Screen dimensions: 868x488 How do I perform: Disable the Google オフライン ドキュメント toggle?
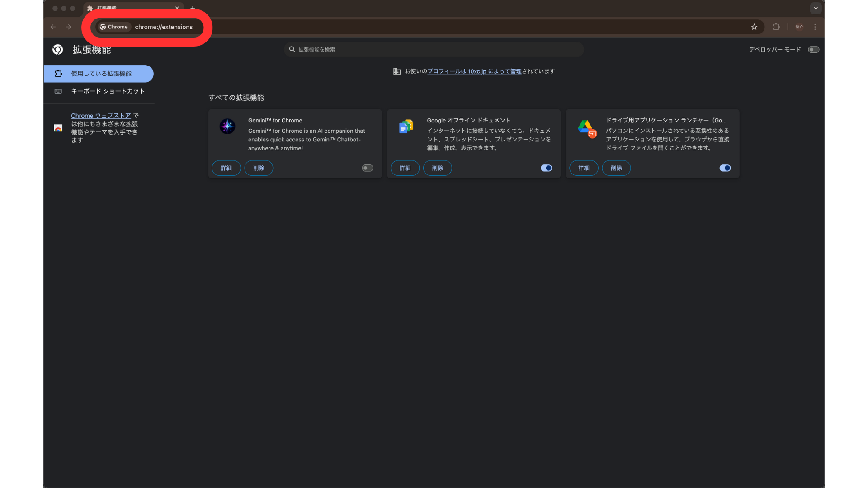point(546,168)
